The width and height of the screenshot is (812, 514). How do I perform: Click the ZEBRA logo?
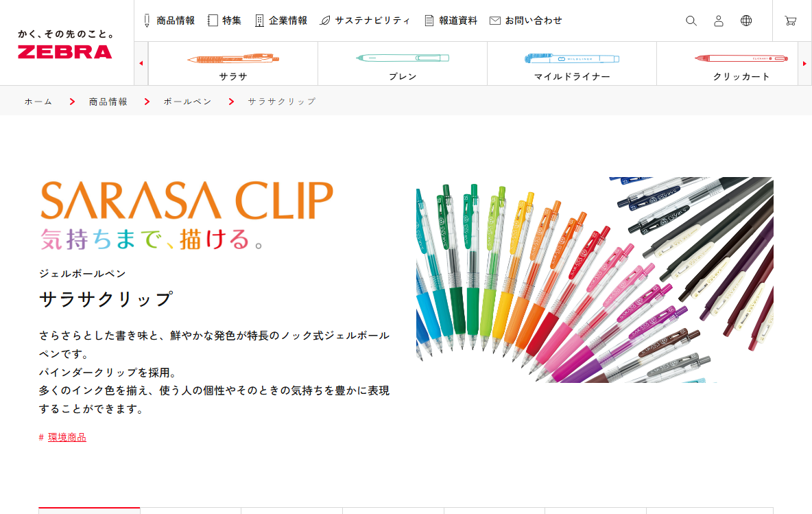click(x=65, y=52)
